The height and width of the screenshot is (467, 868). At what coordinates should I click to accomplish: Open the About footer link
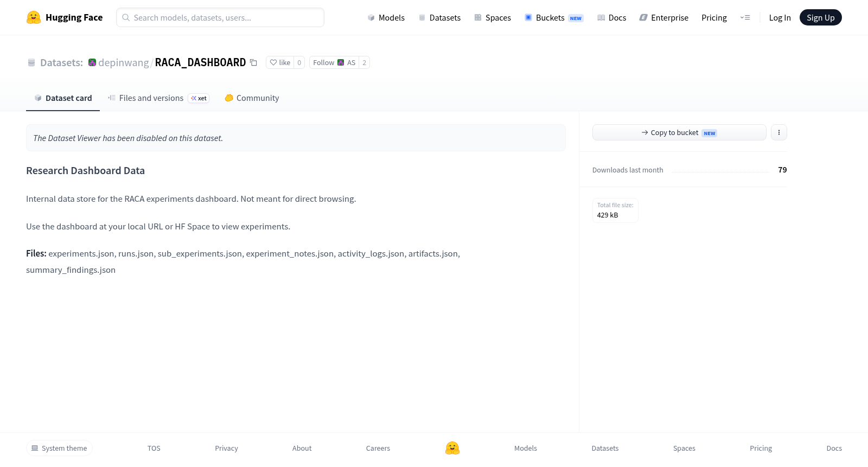coord(302,448)
